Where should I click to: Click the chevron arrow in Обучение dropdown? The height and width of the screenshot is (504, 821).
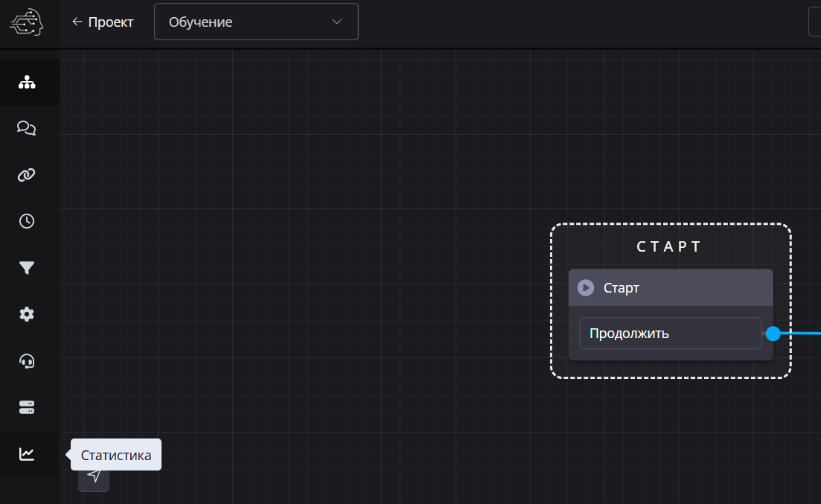pyautogui.click(x=337, y=22)
